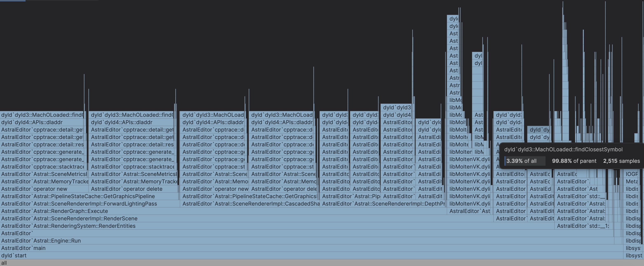
Task: Select the leftmost cpptrace::stacktrace frame
Action: (x=42, y=167)
